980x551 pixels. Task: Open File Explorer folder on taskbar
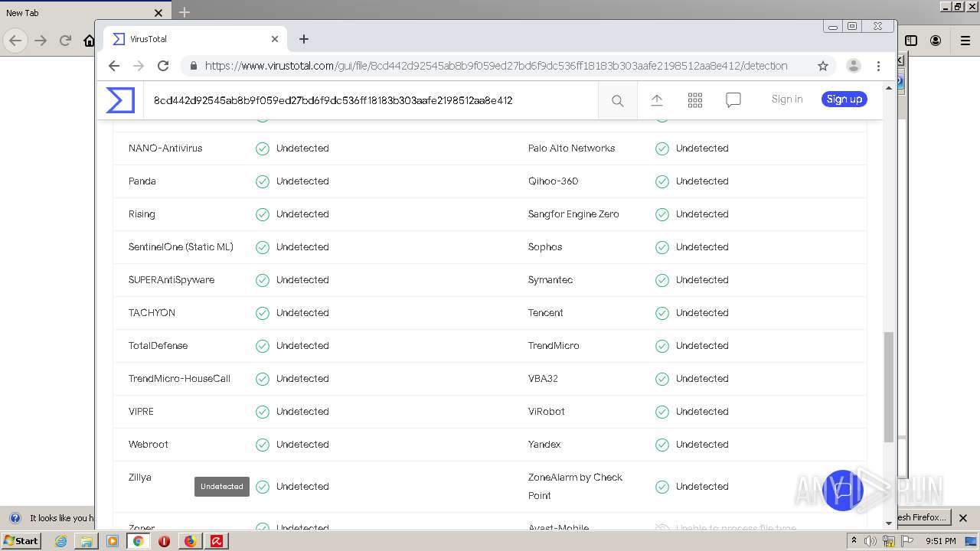tap(87, 541)
